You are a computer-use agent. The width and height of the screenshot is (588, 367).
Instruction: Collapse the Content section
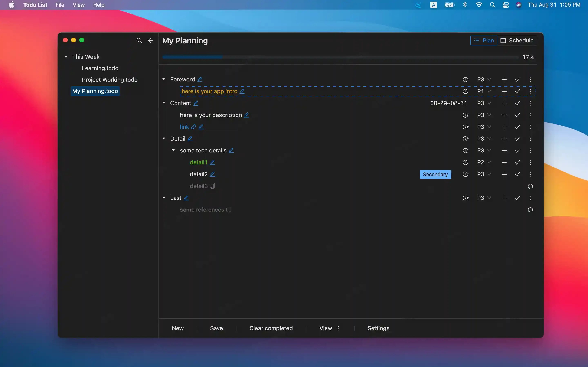coord(164,103)
